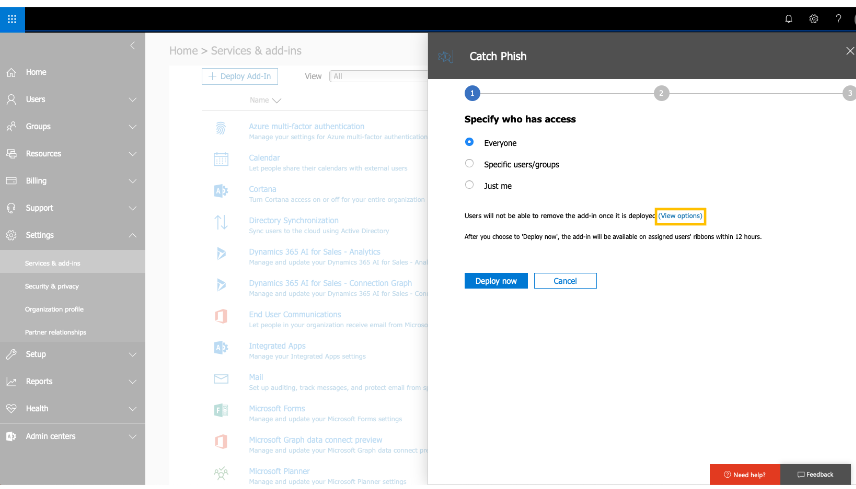Screen dimensions: 856x489
Task: Click the Cancel button
Action: [x=565, y=281]
